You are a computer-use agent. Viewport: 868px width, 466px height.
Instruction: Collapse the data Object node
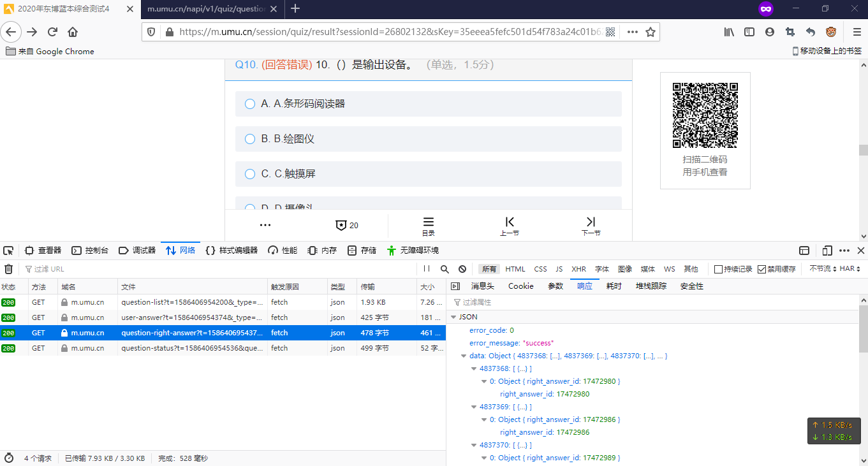[464, 356]
